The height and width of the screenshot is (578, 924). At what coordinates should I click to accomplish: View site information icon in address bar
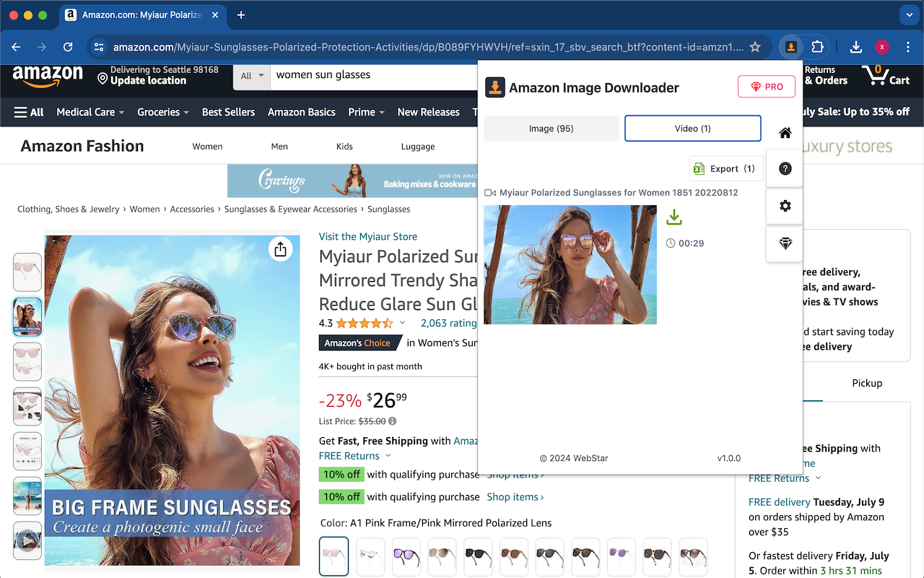point(100,47)
